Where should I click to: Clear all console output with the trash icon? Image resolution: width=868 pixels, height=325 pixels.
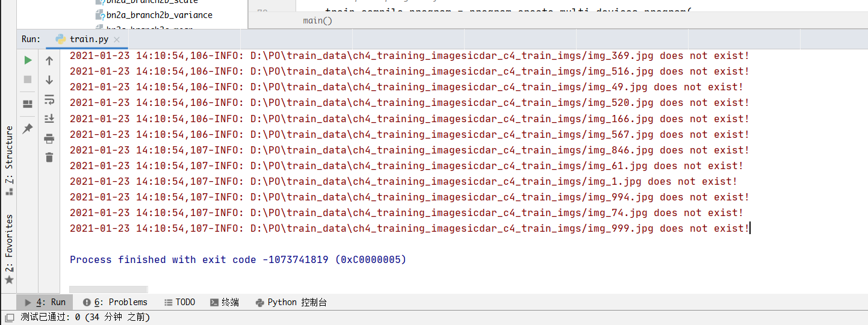tap(49, 158)
